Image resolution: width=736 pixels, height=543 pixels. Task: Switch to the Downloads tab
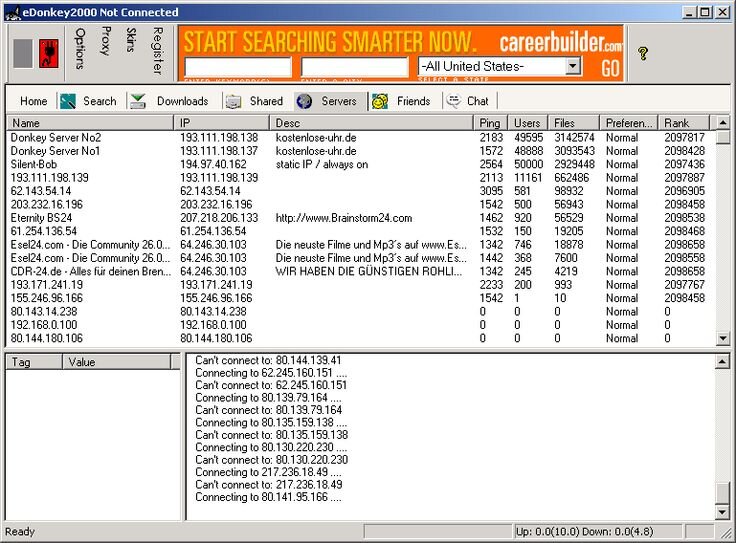coord(183,101)
